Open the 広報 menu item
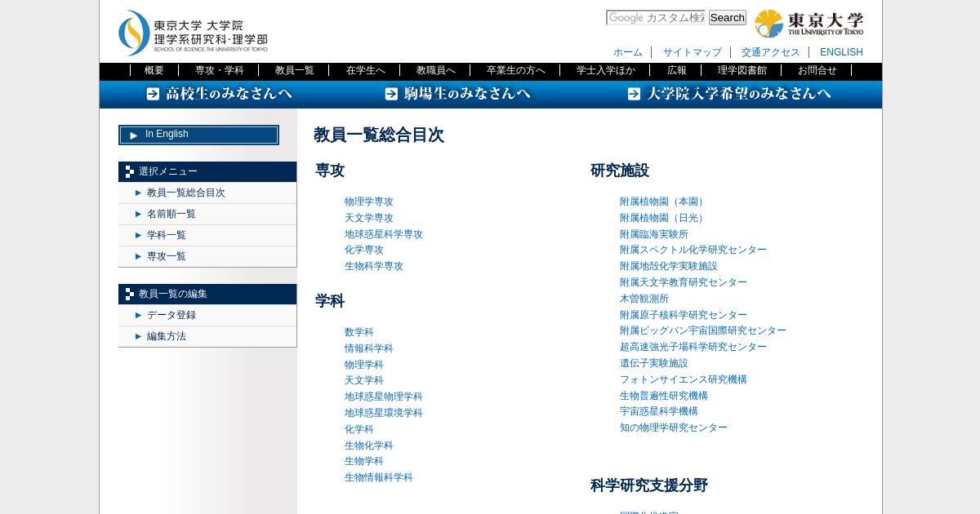The image size is (980, 514). 676,70
